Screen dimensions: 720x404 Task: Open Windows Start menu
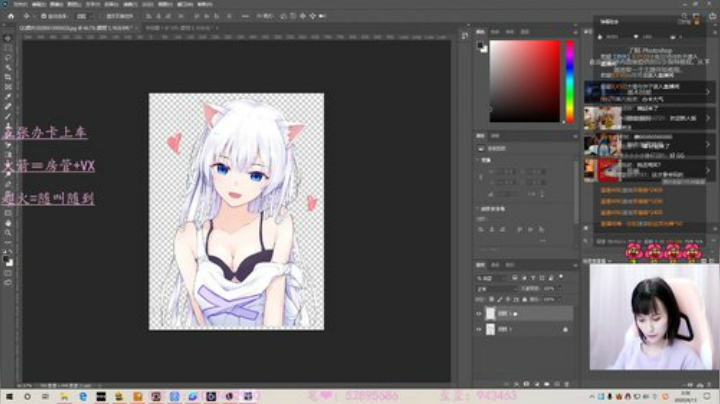pyautogui.click(x=9, y=396)
